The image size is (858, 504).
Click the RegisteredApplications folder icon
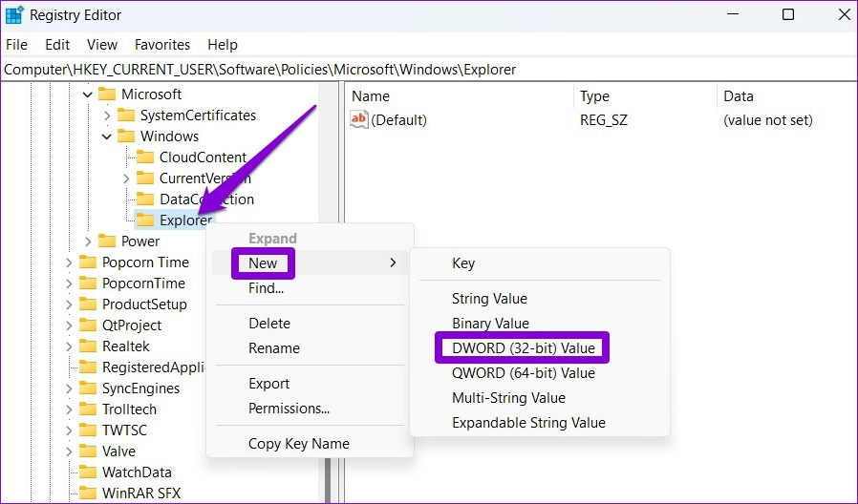coord(88,367)
